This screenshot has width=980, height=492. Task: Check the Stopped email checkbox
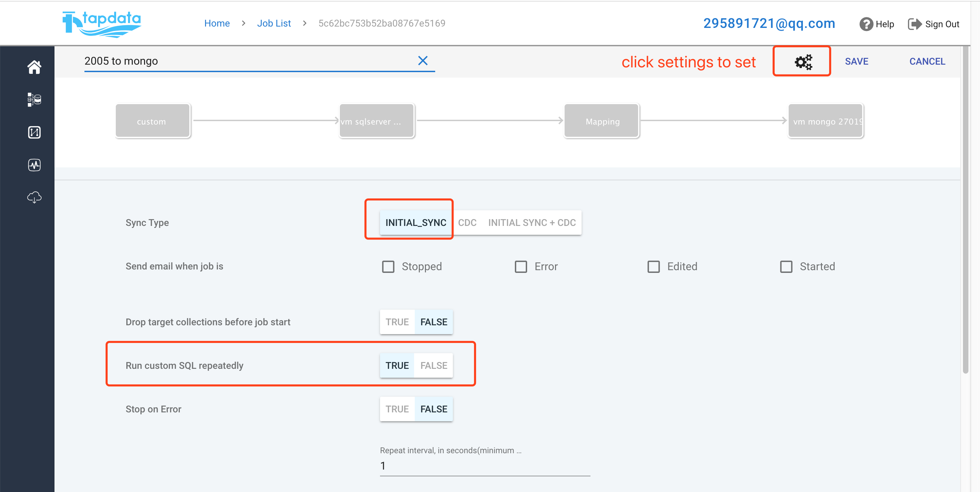388,266
